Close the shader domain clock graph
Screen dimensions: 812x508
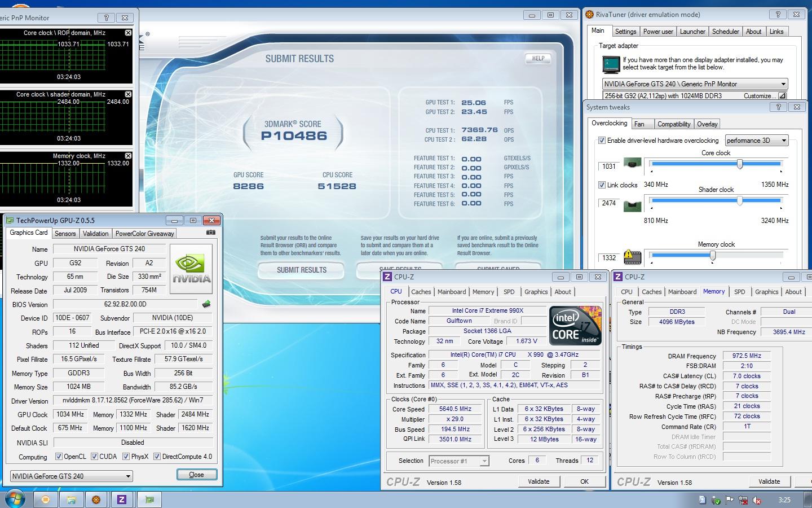point(128,94)
